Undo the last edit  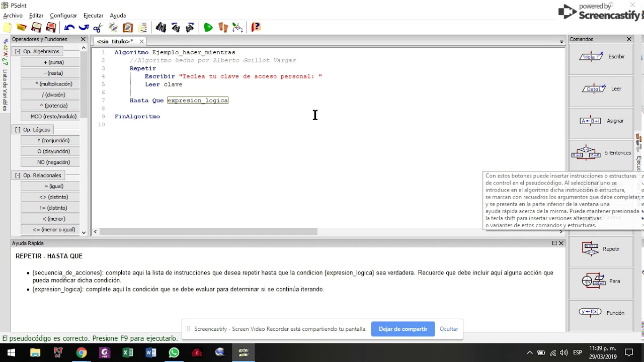(x=69, y=28)
